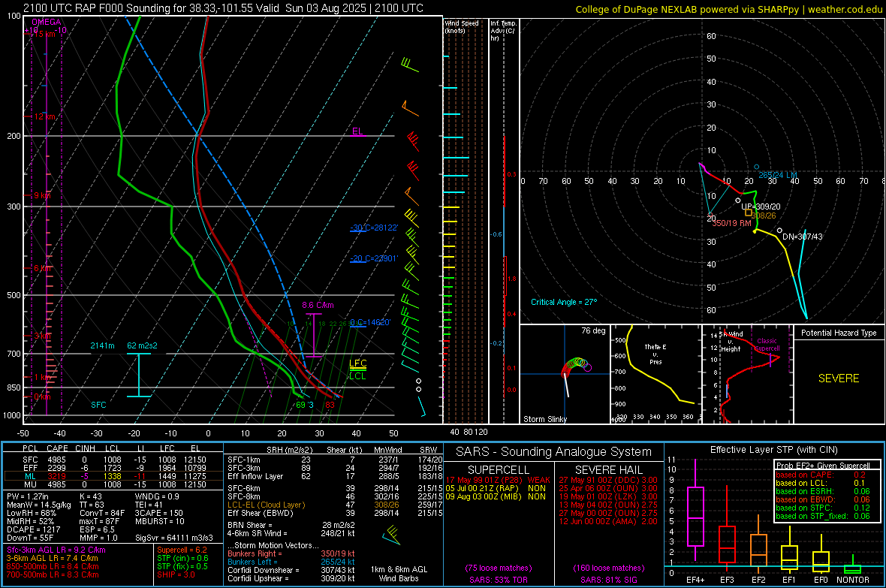Click the magenta 8.6 C/km lapse rate bracket

[x=314, y=335]
